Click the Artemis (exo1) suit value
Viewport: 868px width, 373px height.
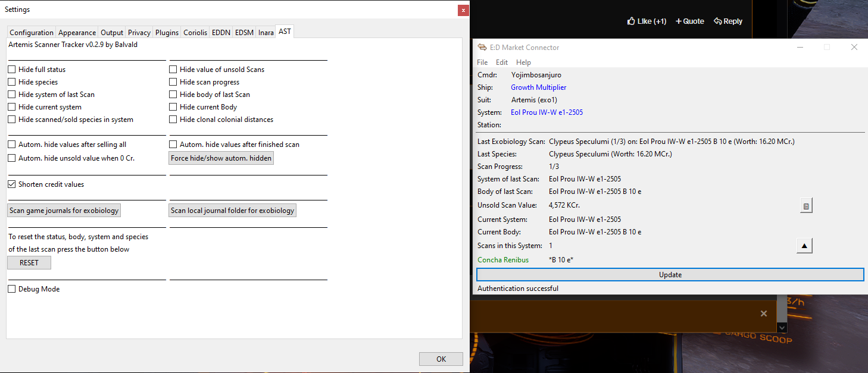[x=534, y=100]
